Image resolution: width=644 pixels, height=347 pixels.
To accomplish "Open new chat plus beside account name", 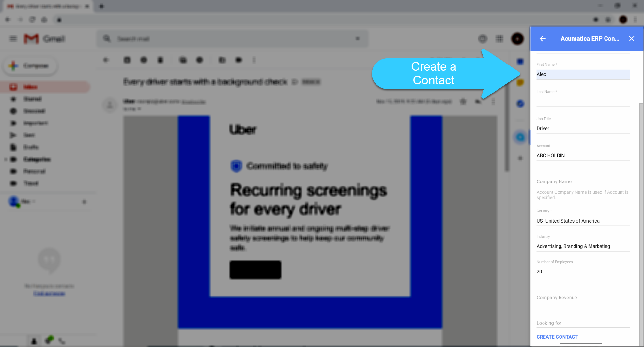I will coord(84,202).
